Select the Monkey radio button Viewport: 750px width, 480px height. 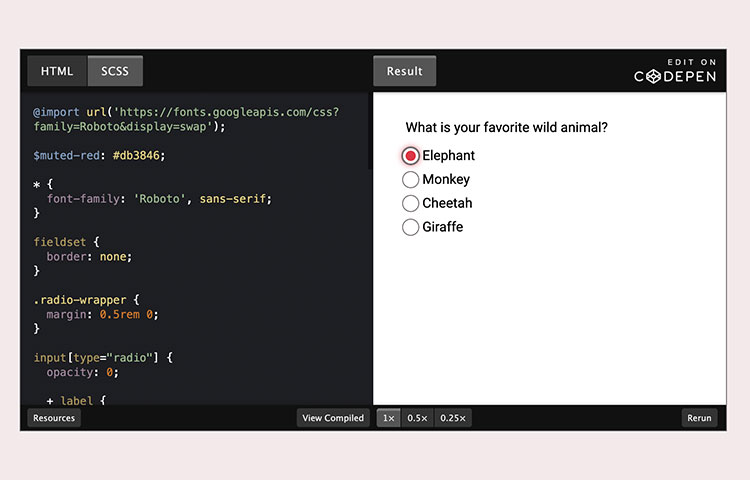pos(410,180)
